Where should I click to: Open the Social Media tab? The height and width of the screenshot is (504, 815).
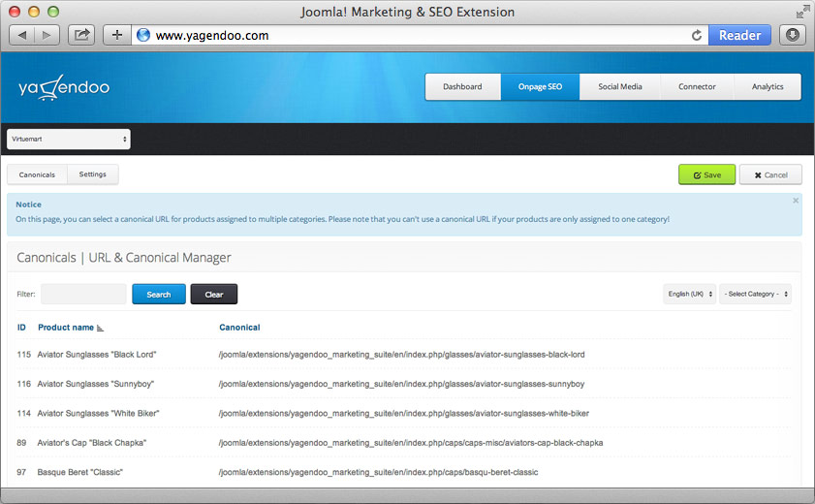[x=620, y=87]
